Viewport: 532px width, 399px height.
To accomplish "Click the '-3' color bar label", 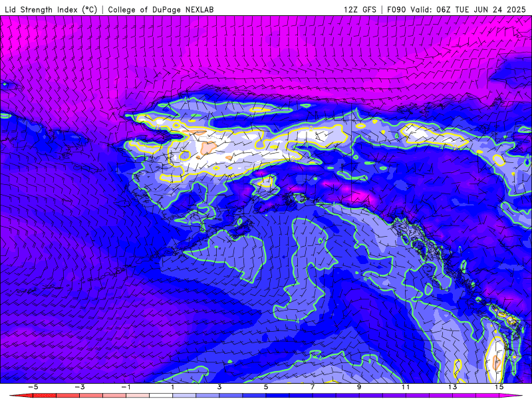I will click(79, 387).
